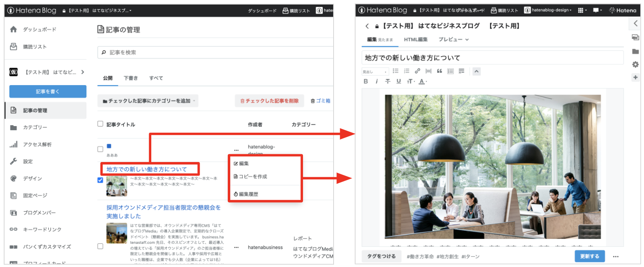Click the Bold formatting icon
The height and width of the screenshot is (267, 644).
[366, 81]
